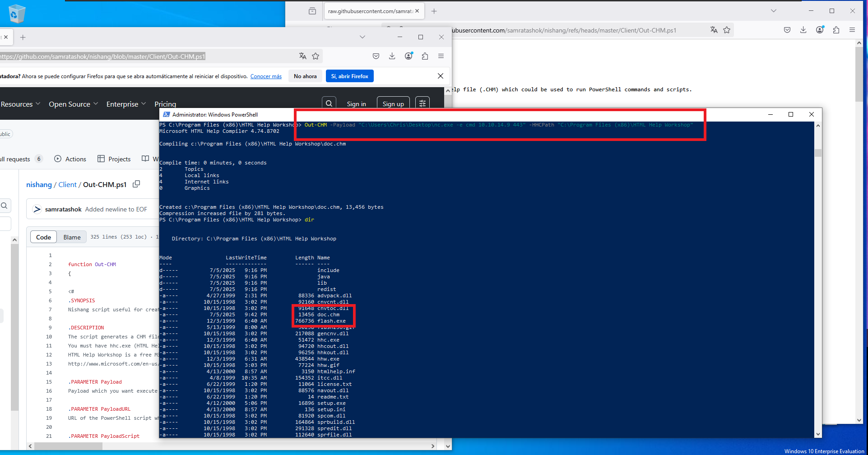Open samratashok's profile from the commit row
The width and height of the screenshot is (868, 455).
pyautogui.click(x=63, y=209)
